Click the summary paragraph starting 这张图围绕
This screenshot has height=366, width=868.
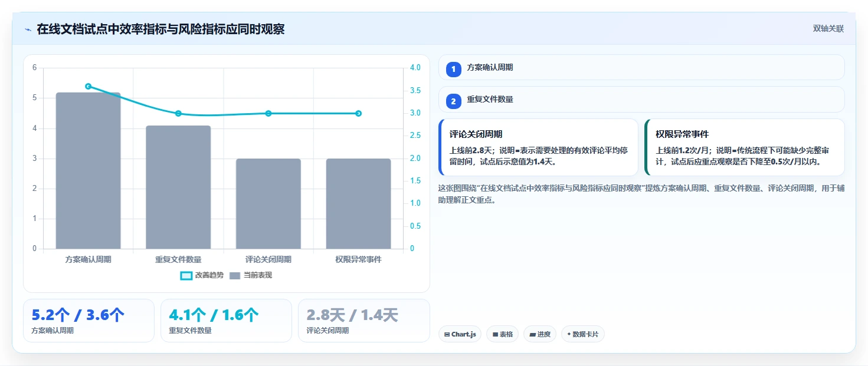coord(641,194)
